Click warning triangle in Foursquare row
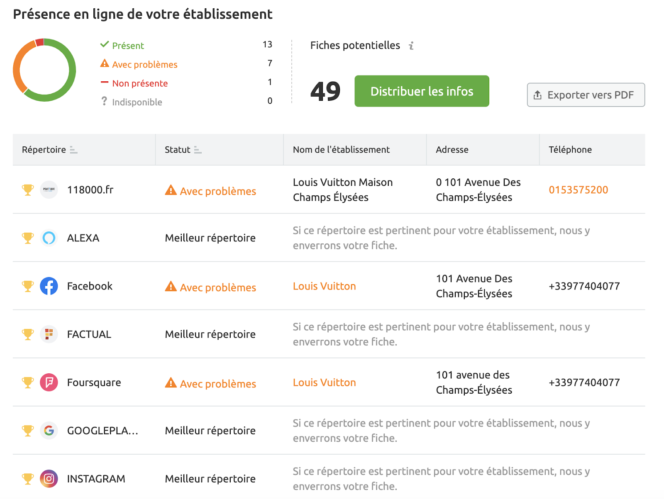This screenshot has height=499, width=664. tap(171, 383)
